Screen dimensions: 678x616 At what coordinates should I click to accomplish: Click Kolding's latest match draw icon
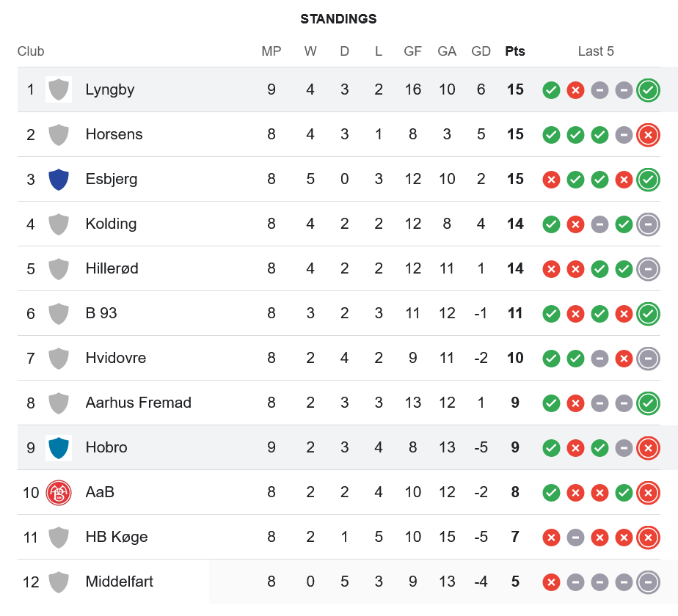coord(647,224)
